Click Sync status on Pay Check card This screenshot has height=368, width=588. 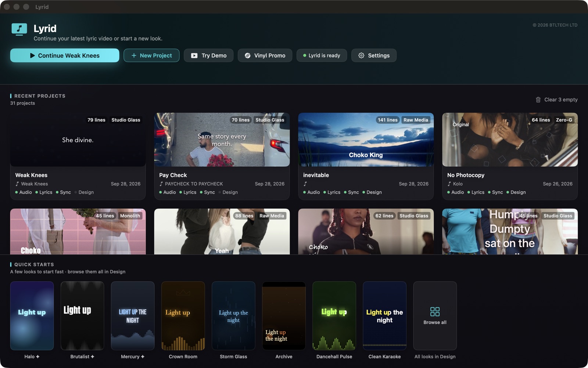tap(207, 192)
